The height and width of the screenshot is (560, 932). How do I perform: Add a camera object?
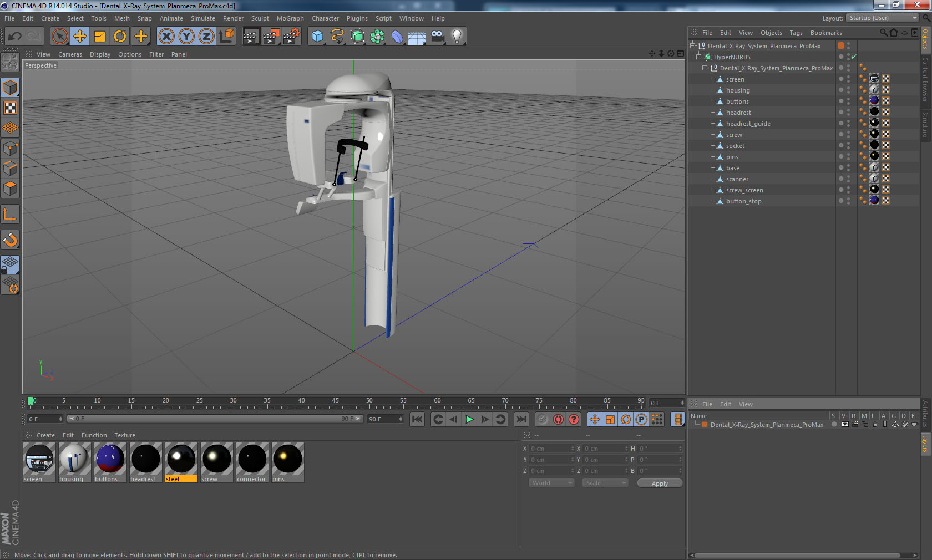tap(437, 37)
